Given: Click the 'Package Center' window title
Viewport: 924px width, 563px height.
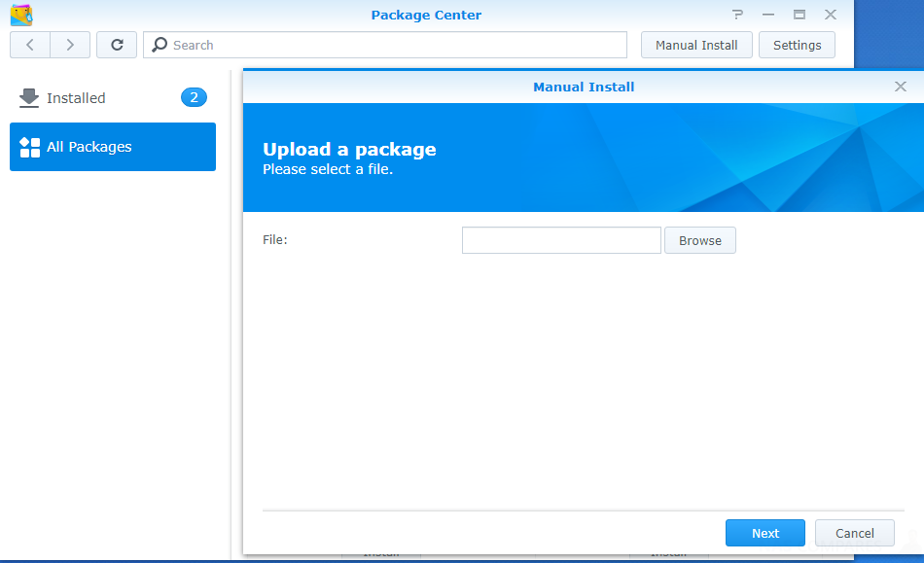Looking at the screenshot, I should (426, 16).
